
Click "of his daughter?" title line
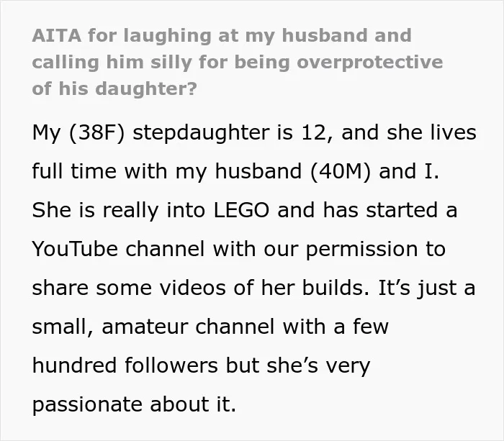tap(114, 88)
